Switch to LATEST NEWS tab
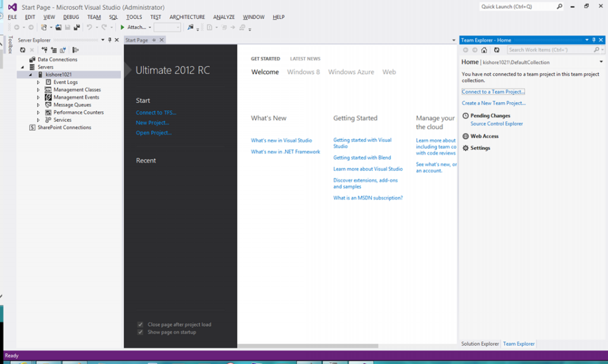 (x=305, y=59)
